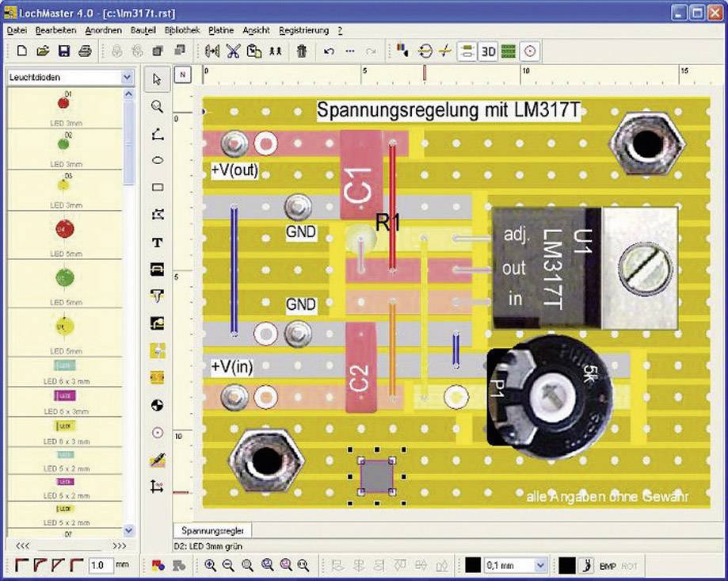This screenshot has height=581, width=728.
Task: Click the C1 capacitor on the board
Action: pyautogui.click(x=362, y=175)
